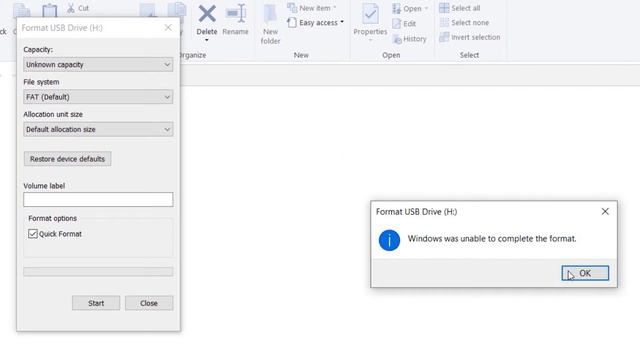The width and height of the screenshot is (640, 360).
Task: Open the Easy access menu
Action: coord(315,22)
